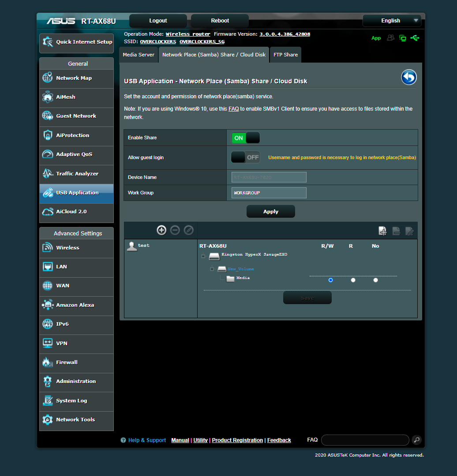This screenshot has width=457, height=476.
Task: Open the English language dropdown
Action: [392, 21]
